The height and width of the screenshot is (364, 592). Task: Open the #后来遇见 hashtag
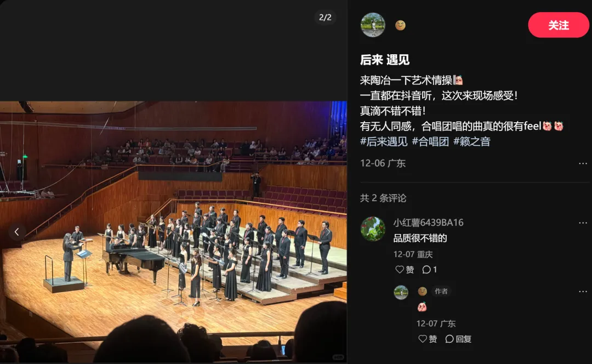click(384, 141)
